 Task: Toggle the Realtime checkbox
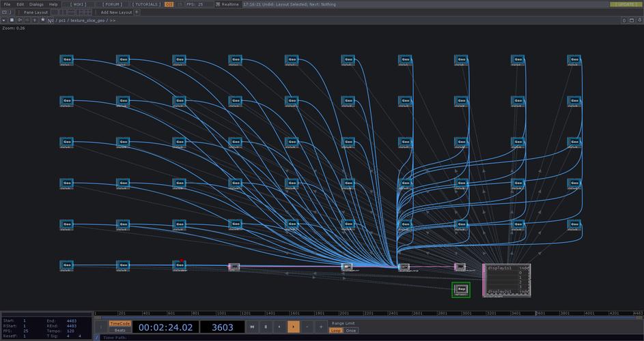(218, 4)
